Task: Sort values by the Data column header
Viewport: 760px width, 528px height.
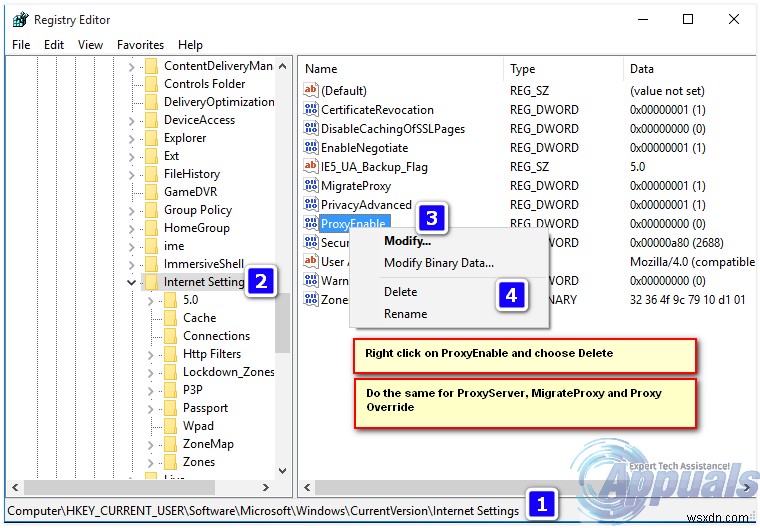Action: 690,69
